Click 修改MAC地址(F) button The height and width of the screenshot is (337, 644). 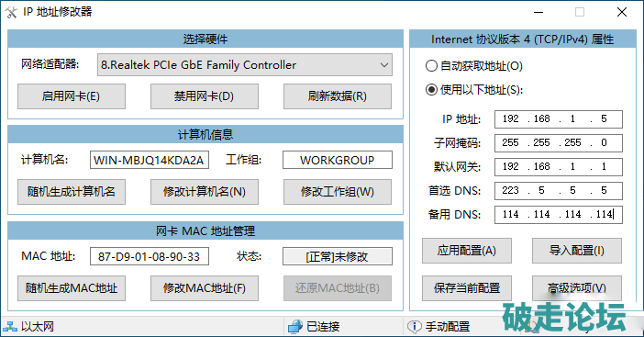[x=205, y=288]
